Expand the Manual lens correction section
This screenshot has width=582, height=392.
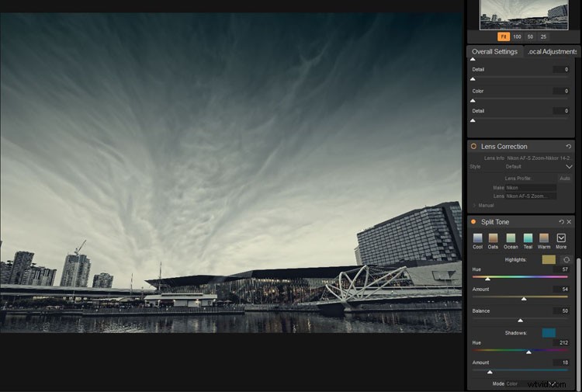(x=483, y=205)
